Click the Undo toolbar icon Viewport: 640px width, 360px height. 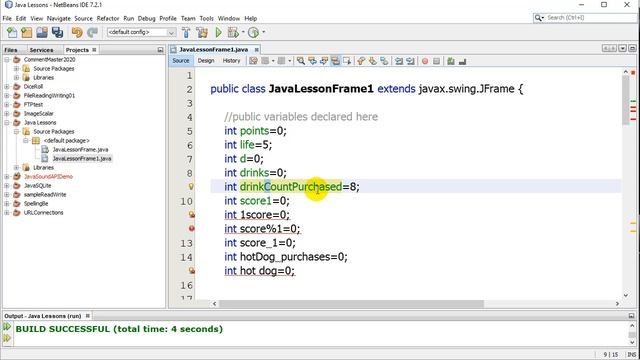[77, 32]
